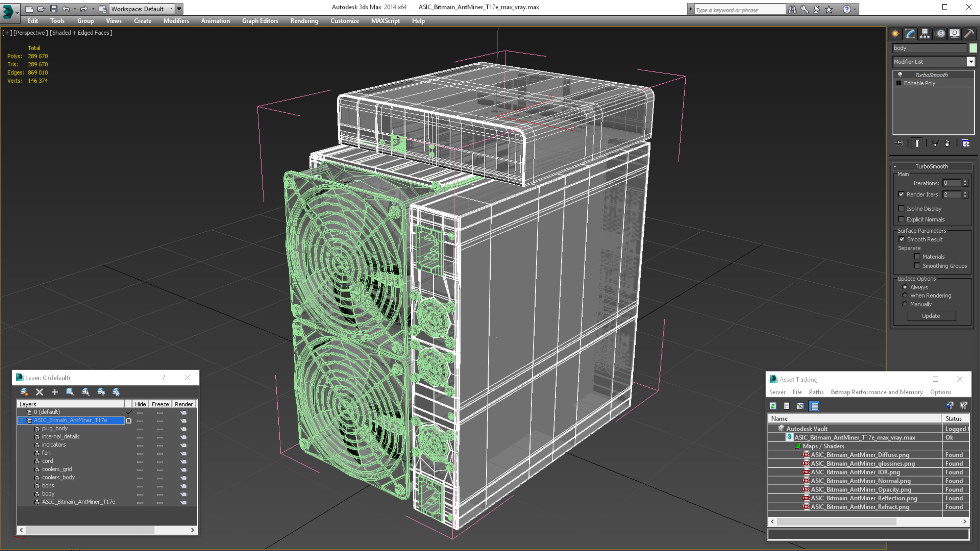Click the New Scene icon in quick access toolbar
The height and width of the screenshot is (551, 980).
pos(29,9)
